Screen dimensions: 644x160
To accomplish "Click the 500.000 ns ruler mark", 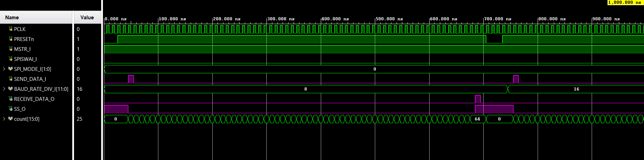I will [x=389, y=19].
